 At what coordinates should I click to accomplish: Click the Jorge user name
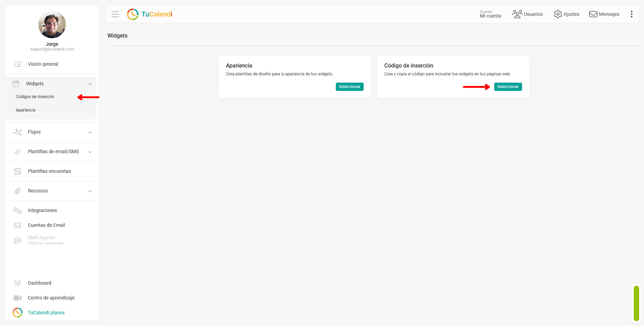[52, 44]
